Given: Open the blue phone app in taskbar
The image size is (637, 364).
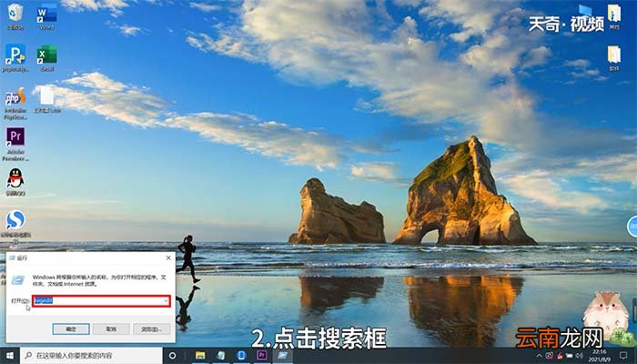Looking at the screenshot, I should tap(241, 356).
